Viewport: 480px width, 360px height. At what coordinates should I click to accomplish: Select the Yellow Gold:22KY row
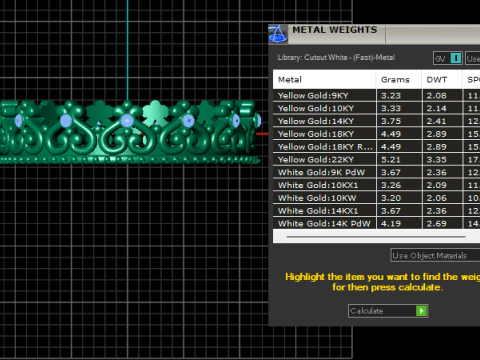(376, 160)
